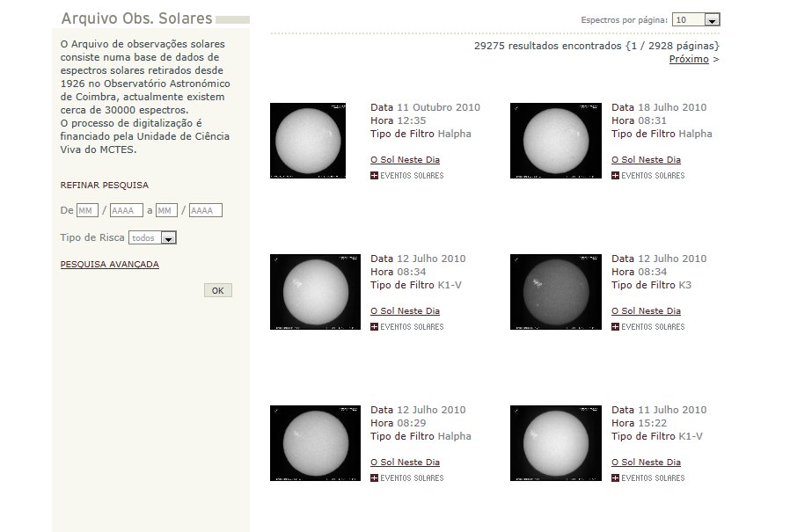Expand Eventos Solares for 18 Julho 2010

pyautogui.click(x=647, y=176)
